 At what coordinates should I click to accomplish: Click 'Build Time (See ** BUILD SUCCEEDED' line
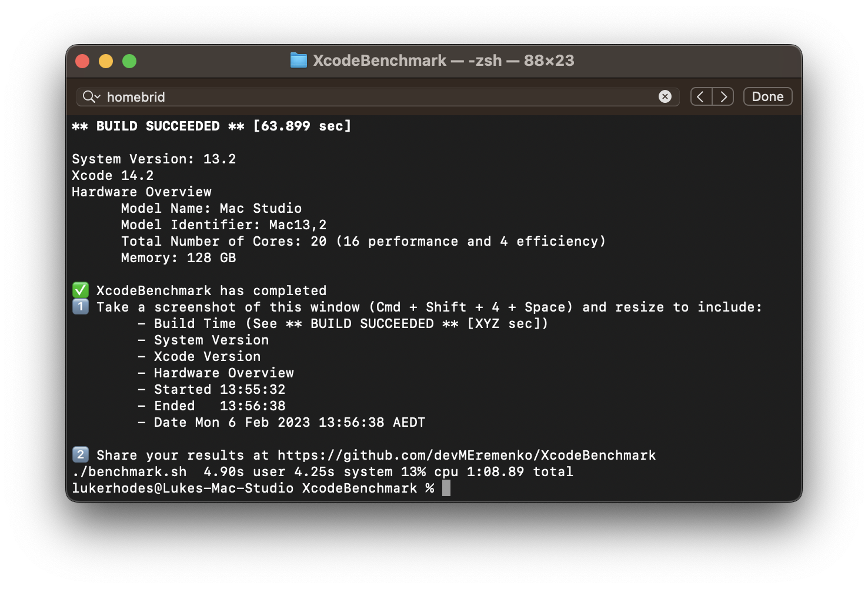[343, 323]
